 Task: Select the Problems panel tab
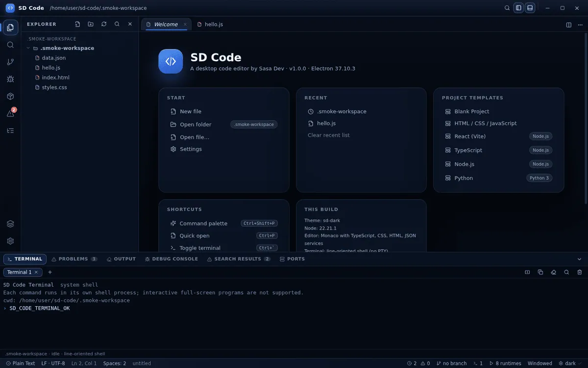(x=74, y=259)
